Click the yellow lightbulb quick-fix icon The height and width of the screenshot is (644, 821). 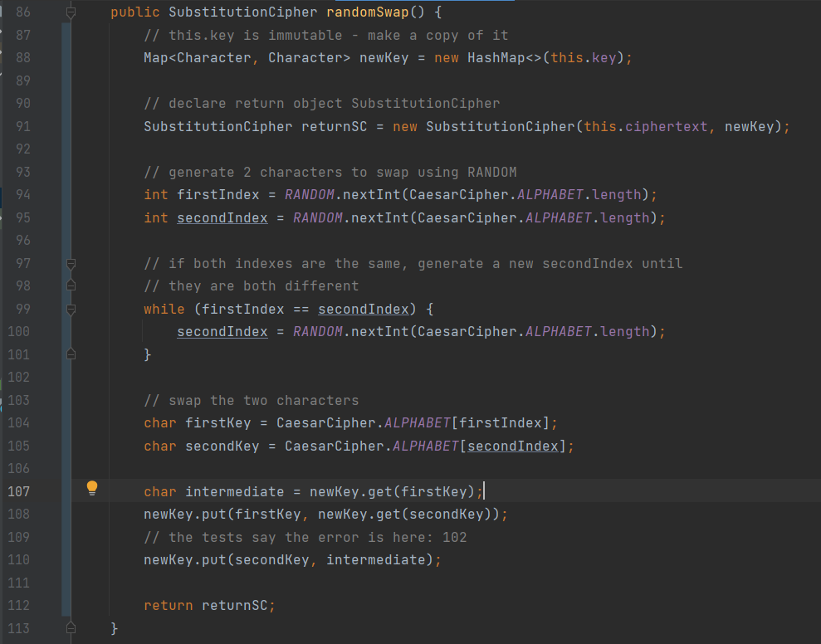[91, 488]
